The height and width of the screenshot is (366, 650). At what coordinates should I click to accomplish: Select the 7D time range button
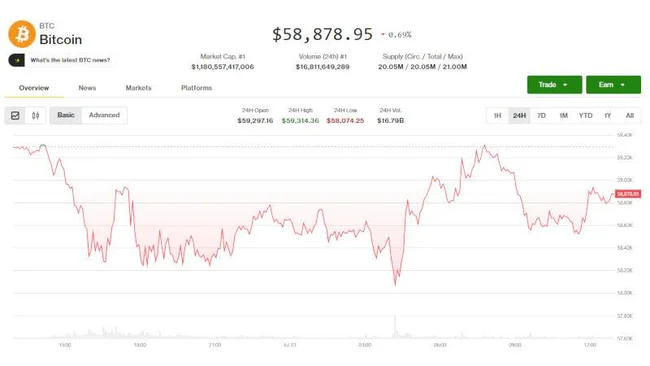pyautogui.click(x=541, y=116)
